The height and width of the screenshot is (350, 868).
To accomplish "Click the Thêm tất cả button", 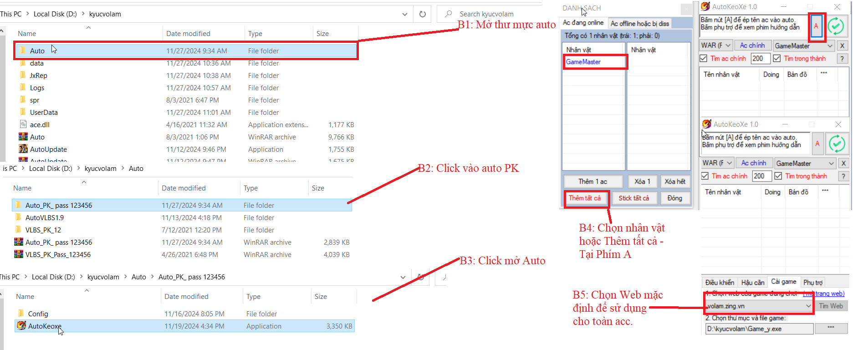I will click(584, 198).
